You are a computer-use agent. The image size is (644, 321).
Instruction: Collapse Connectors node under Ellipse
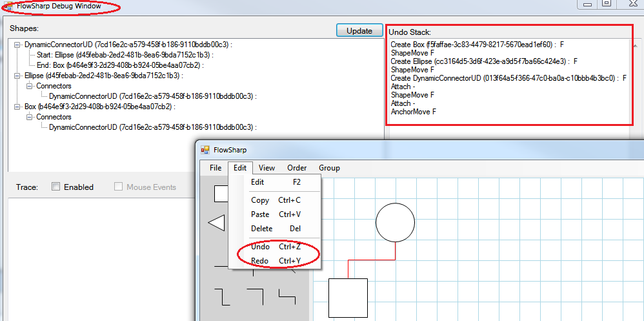point(30,86)
